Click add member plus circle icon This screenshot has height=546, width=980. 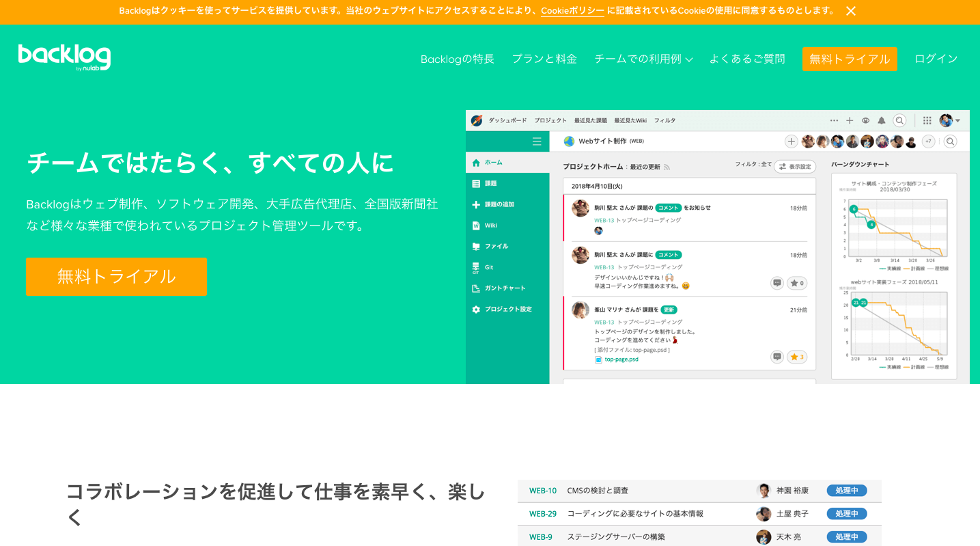pyautogui.click(x=792, y=141)
